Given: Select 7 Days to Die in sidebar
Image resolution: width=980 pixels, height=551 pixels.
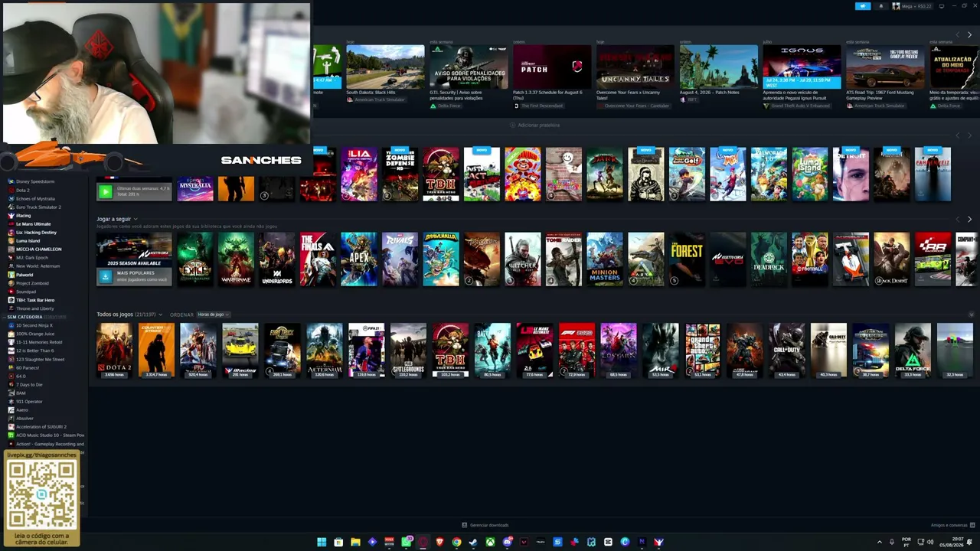Looking at the screenshot, I should [x=29, y=384].
